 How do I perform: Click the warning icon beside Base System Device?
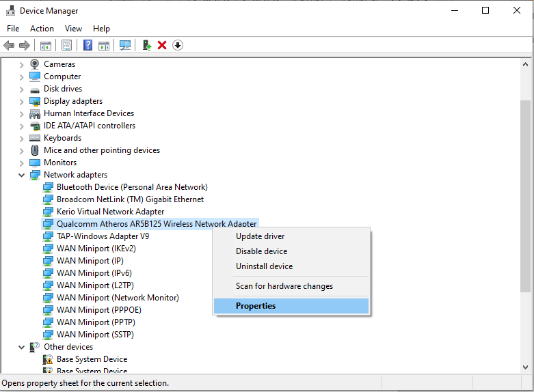pyautogui.click(x=48, y=359)
